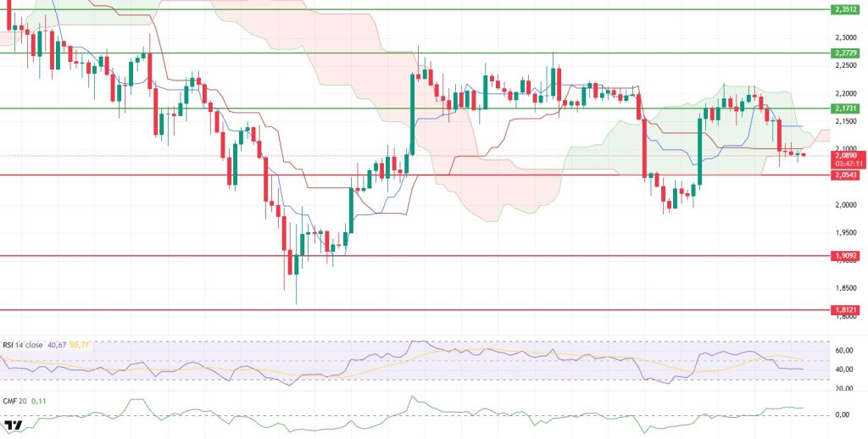
Task: Click the 1,9092 red support label
Action: pos(845,255)
